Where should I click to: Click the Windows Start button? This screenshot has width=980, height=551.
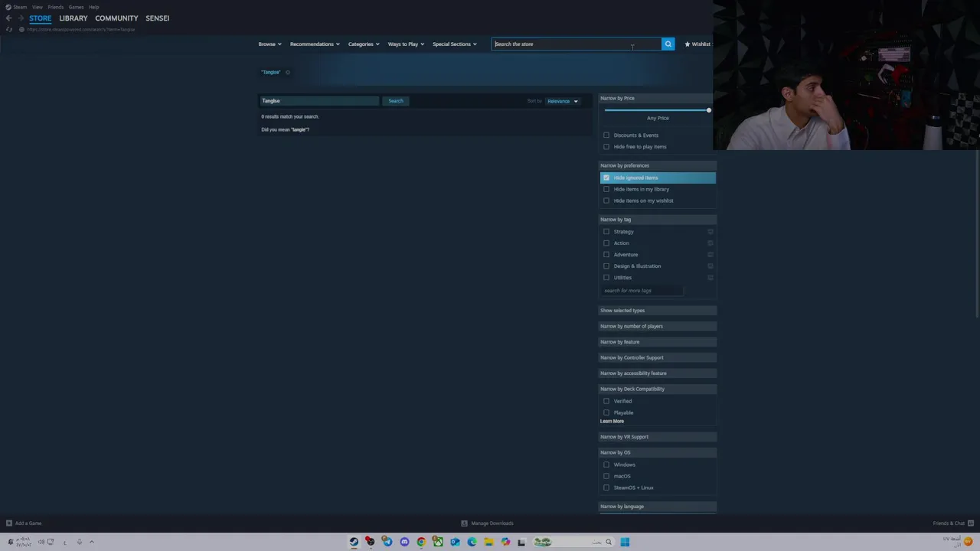[x=625, y=542]
